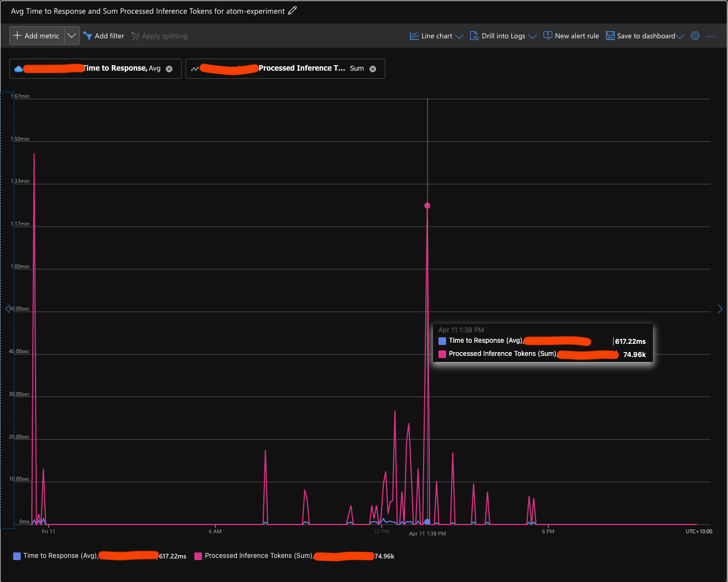Image resolution: width=728 pixels, height=582 pixels.
Task: Select the Drill into Logs icon
Action: (474, 35)
